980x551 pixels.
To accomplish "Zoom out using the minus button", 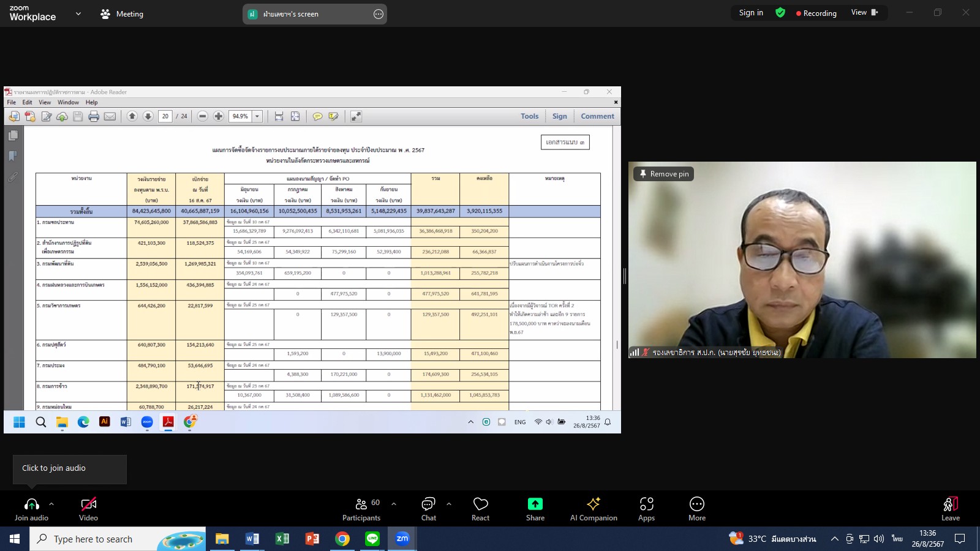I will tap(202, 116).
